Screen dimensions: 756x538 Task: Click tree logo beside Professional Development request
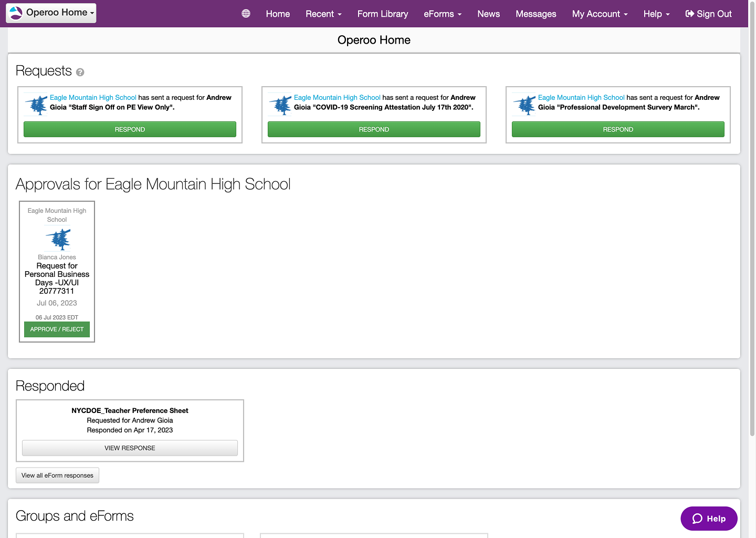coord(524,105)
